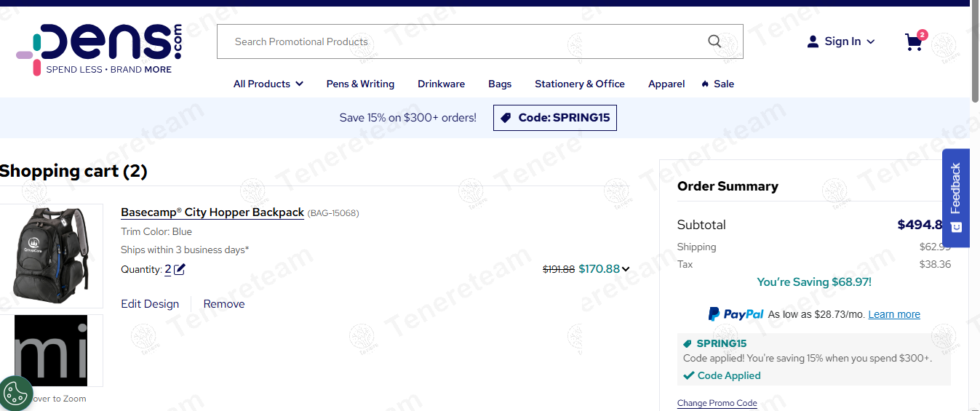
Task: Click Change Promo Code link
Action: pos(717,403)
